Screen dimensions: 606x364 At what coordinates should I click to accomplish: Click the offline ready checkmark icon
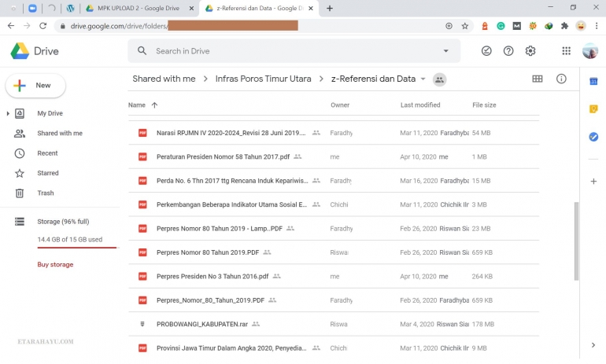[486, 51]
